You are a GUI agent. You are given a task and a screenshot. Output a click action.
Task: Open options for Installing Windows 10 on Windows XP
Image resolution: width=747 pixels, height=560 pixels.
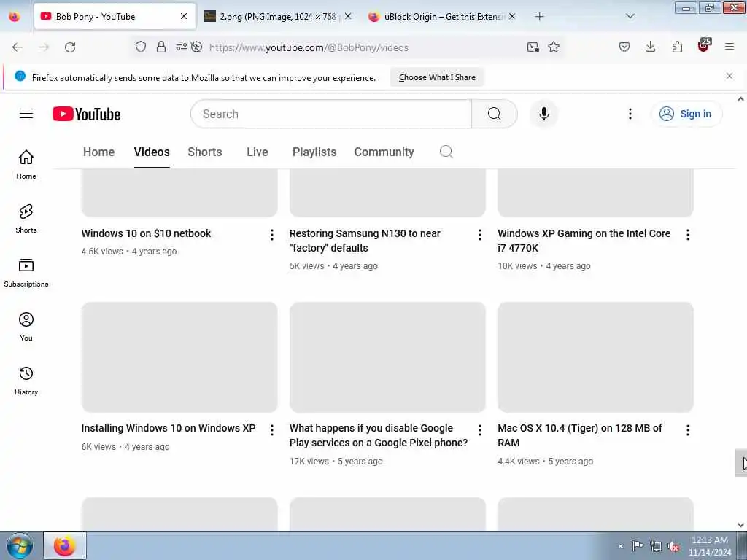(x=271, y=430)
